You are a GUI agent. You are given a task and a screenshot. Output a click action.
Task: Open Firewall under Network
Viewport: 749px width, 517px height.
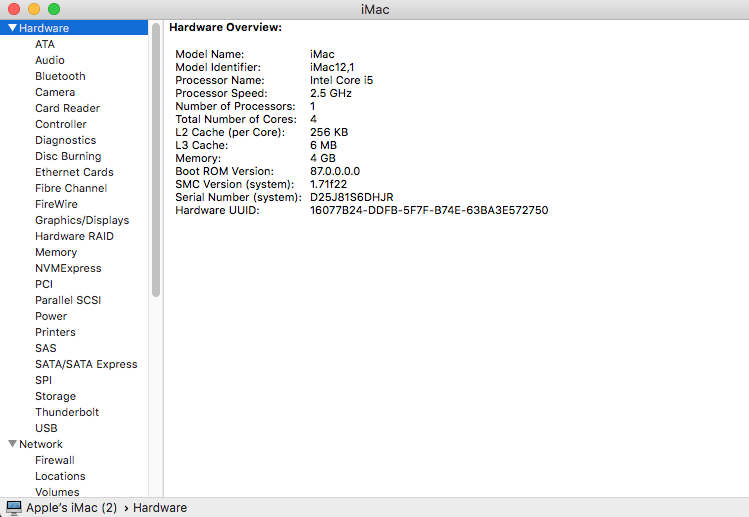[x=54, y=460]
